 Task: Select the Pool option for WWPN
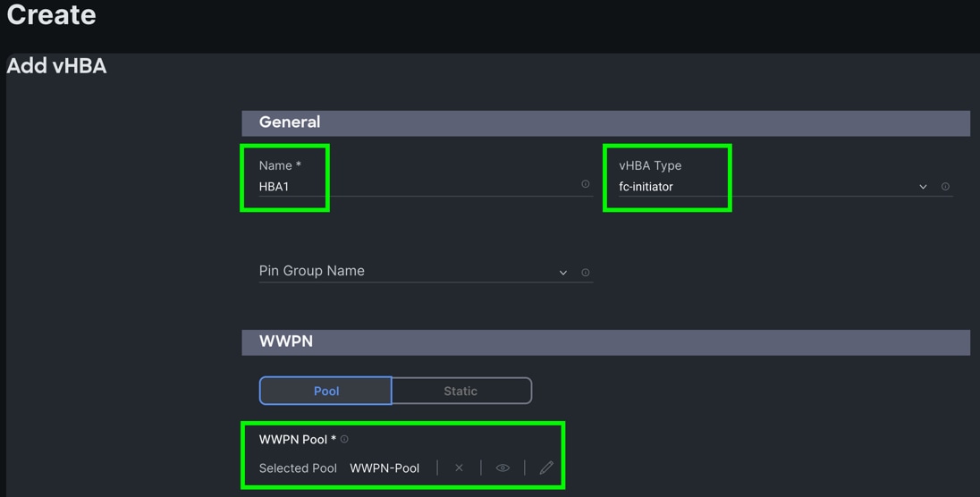point(325,391)
